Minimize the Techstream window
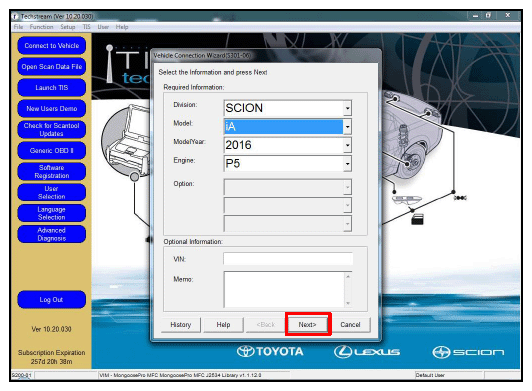The height and width of the screenshot is (391, 532). click(x=475, y=16)
